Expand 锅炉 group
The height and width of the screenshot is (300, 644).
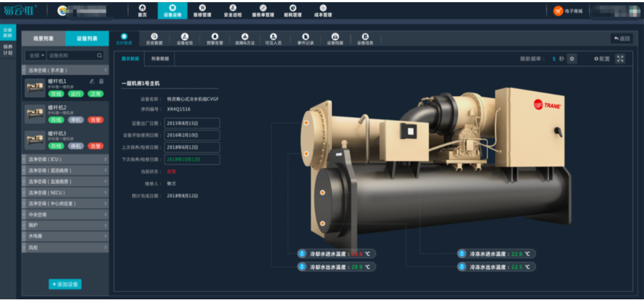coord(65,226)
